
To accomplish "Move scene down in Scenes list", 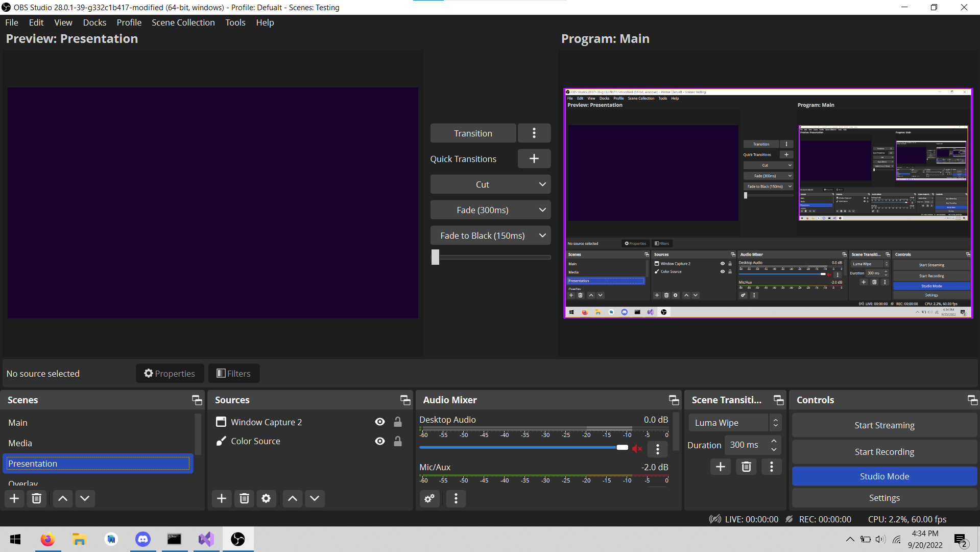I will coord(85,498).
